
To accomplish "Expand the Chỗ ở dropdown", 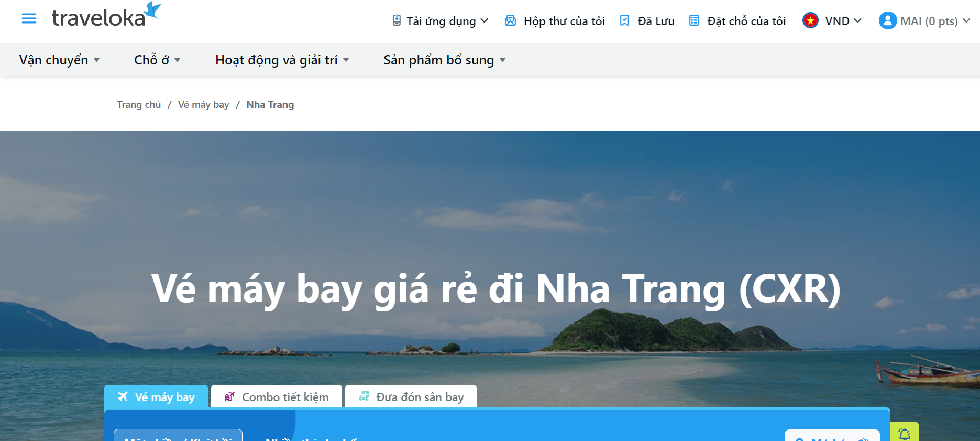I will 157,60.
